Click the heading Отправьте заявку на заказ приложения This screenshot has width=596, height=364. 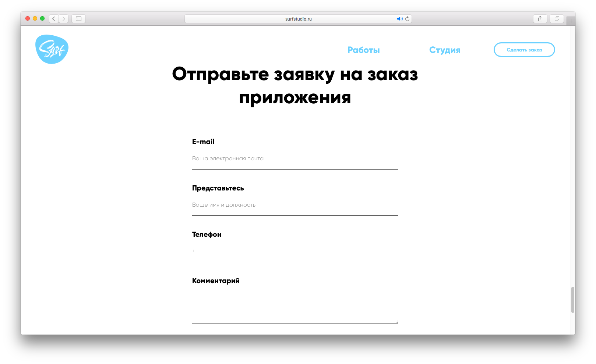(295, 86)
